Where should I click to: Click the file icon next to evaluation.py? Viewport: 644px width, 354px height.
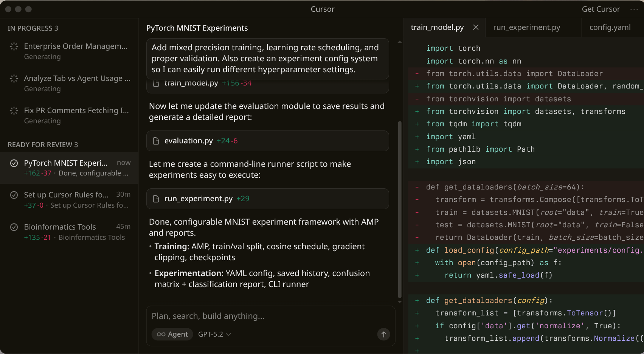156,141
